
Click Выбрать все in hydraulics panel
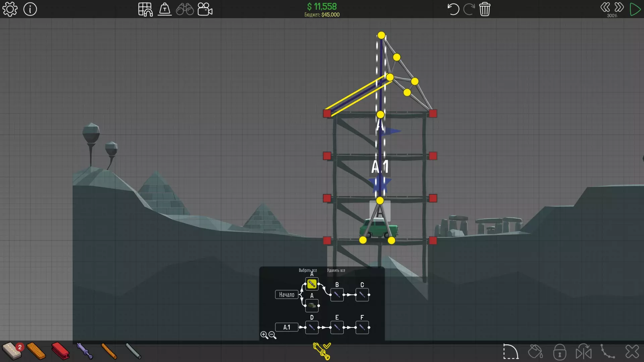point(308,270)
